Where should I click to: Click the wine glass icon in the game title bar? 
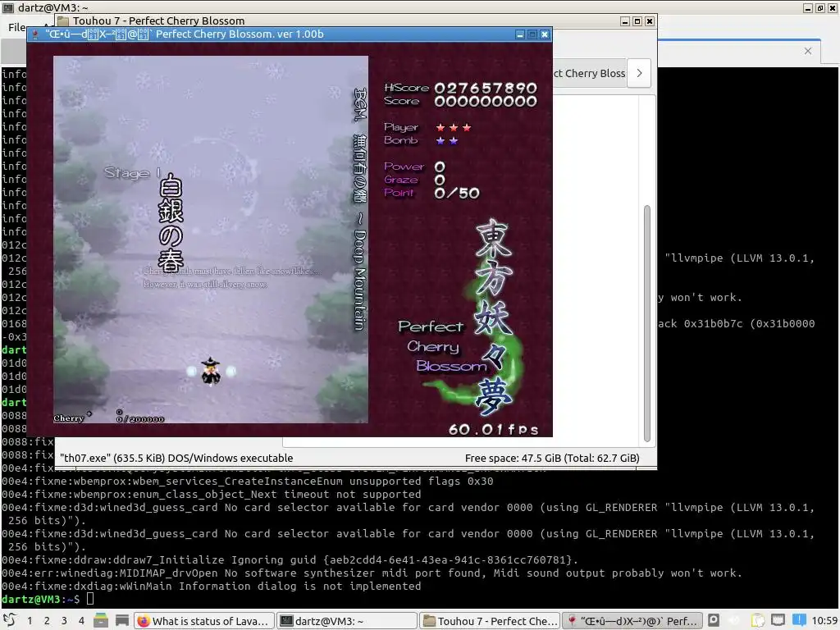click(x=35, y=34)
